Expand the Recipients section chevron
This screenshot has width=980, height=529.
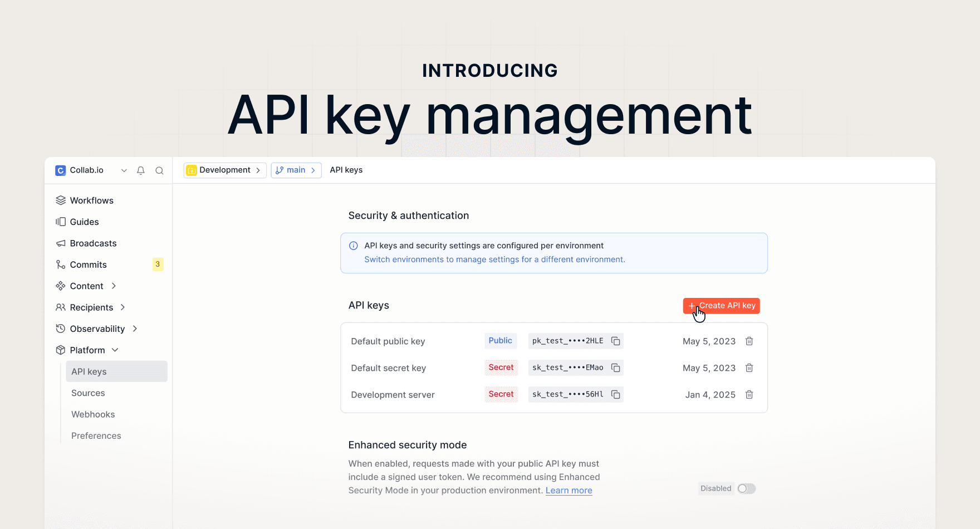point(123,307)
